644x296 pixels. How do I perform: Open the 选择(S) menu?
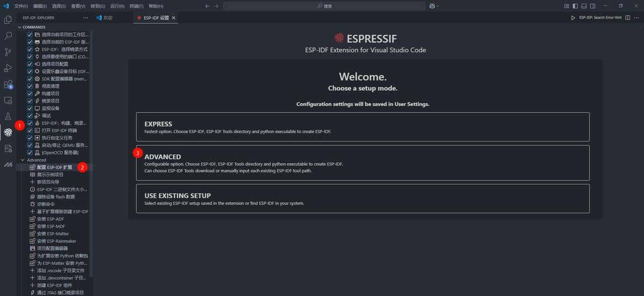(59, 6)
